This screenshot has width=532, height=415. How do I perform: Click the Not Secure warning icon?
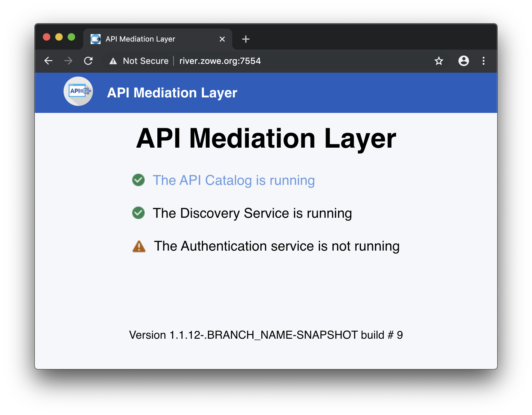(x=113, y=61)
